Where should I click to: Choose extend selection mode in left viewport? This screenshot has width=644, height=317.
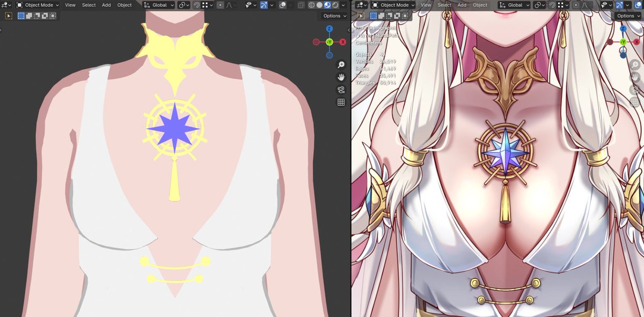pos(29,16)
